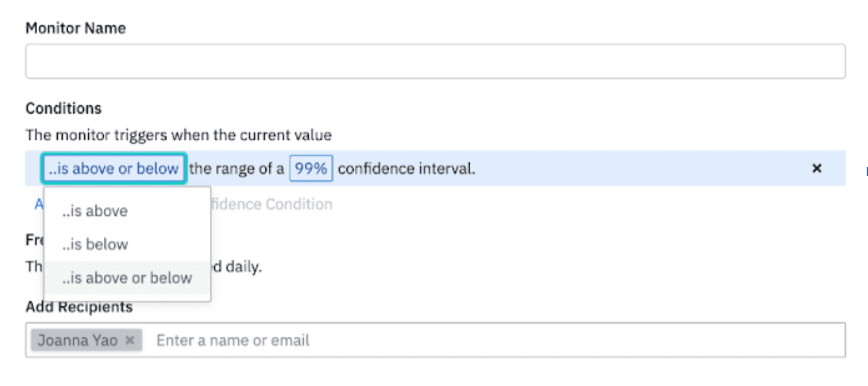The image size is (868, 386).
Task: Click the 'Add Recipients' label
Action: click(79, 307)
